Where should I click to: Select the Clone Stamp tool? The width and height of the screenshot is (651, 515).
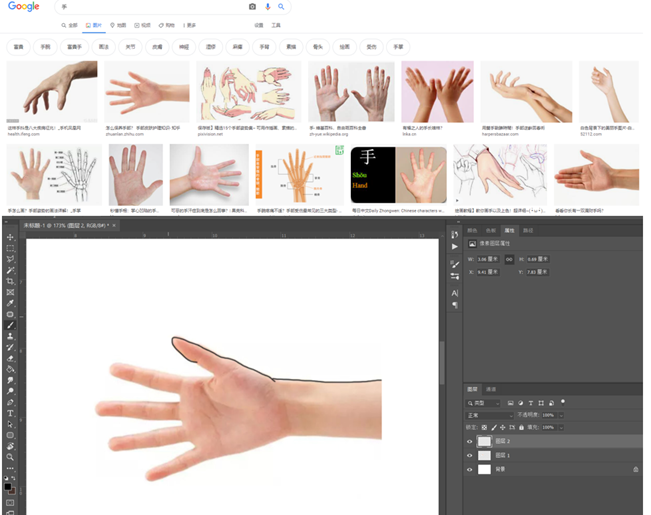[x=10, y=336]
